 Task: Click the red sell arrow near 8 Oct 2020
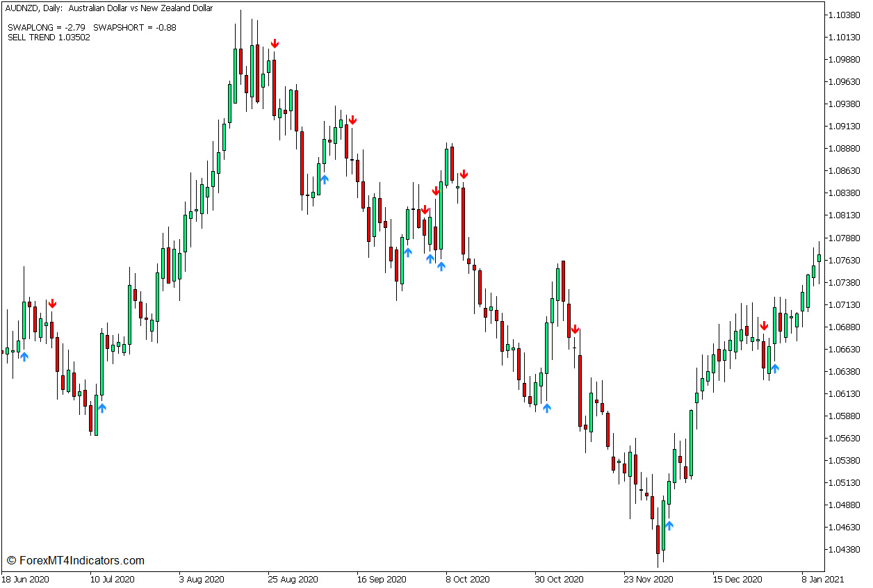[464, 172]
